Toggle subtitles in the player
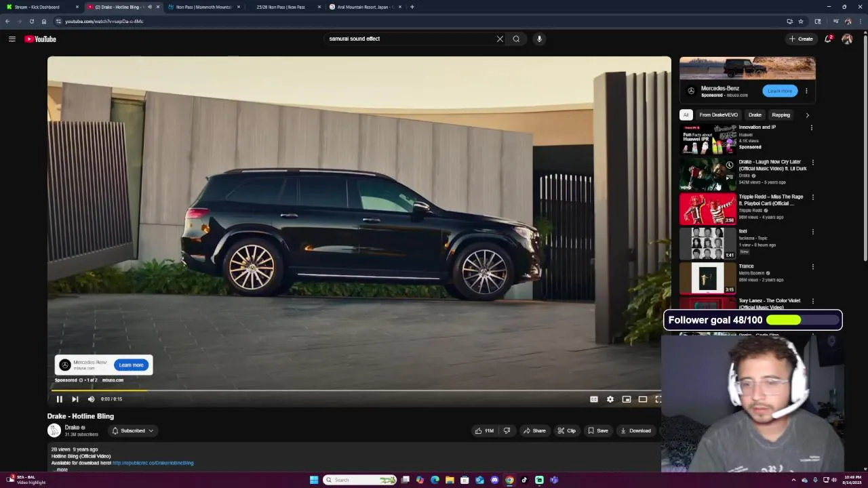Screen dimensions: 868x488 click(594, 399)
